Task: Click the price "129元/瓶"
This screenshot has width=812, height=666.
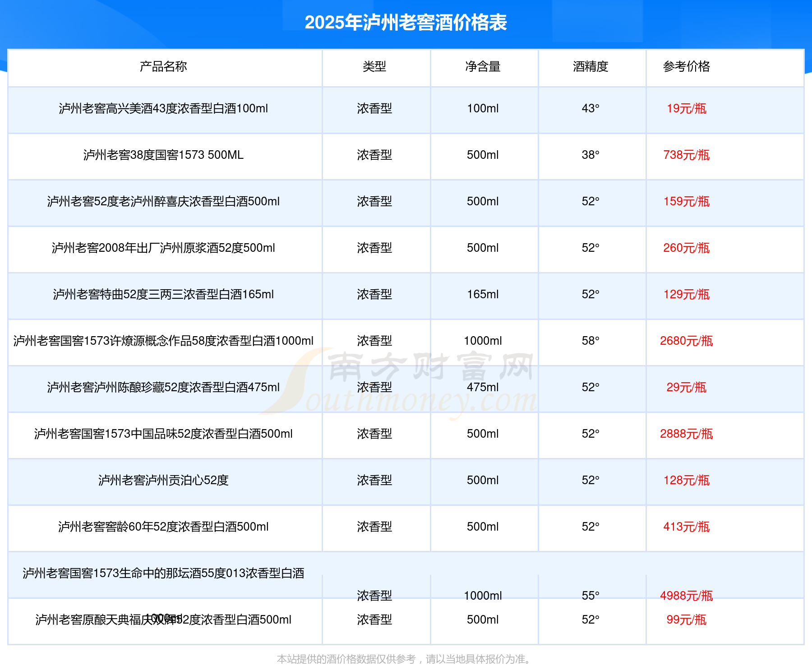Action: (686, 294)
